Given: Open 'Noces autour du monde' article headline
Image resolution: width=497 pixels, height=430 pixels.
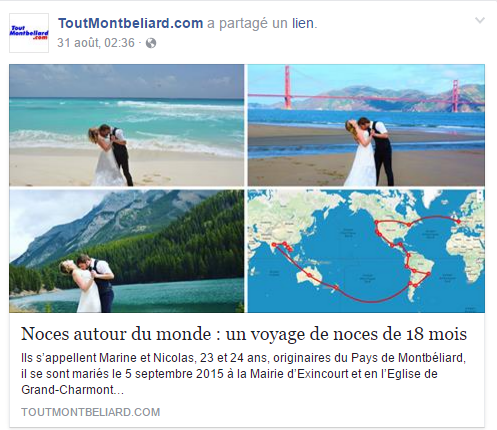Looking at the screenshot, I should [244, 334].
